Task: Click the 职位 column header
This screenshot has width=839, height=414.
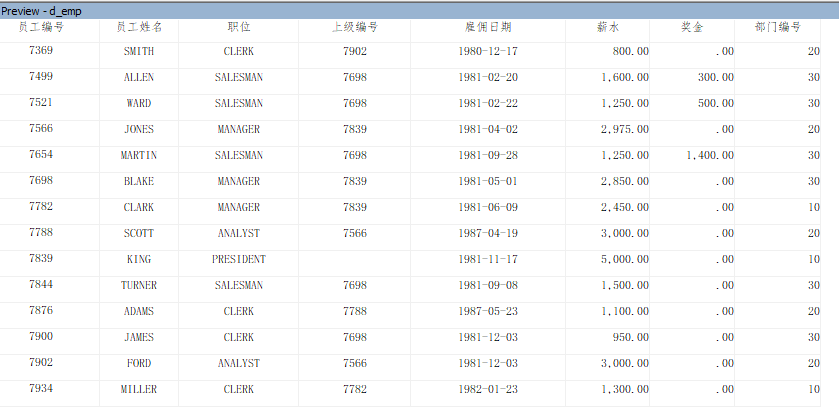Action: click(239, 27)
